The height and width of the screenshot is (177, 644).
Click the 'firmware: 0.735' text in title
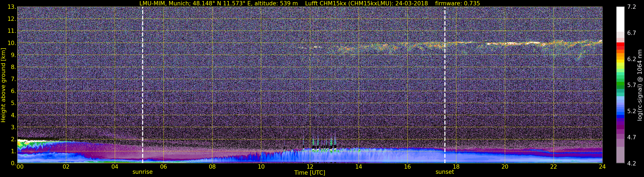point(457,3)
